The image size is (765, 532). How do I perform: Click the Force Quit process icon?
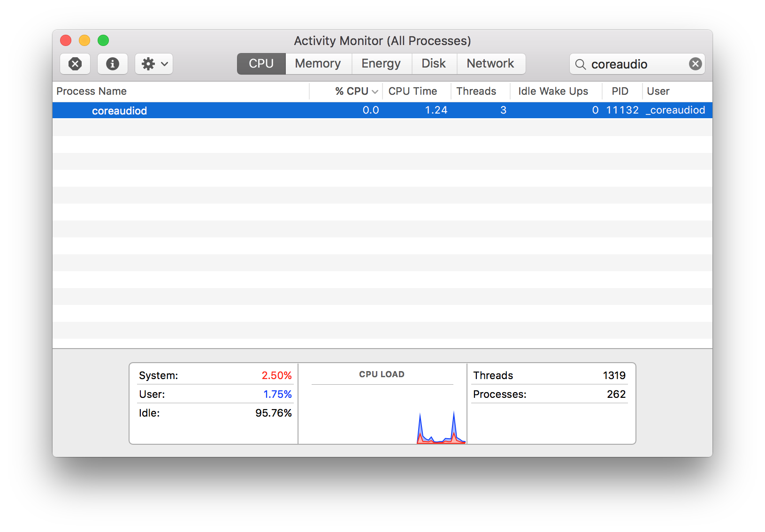(x=75, y=64)
